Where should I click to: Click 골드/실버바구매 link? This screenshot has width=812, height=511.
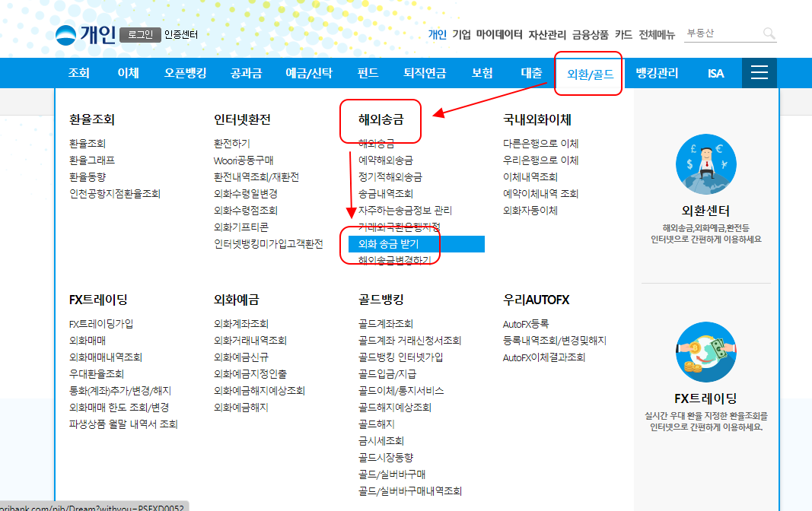[x=392, y=474]
